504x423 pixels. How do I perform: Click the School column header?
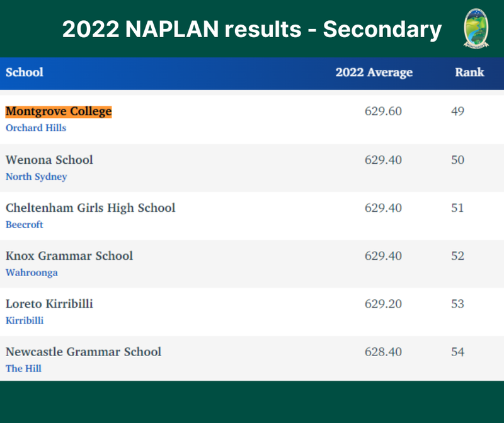click(x=25, y=72)
